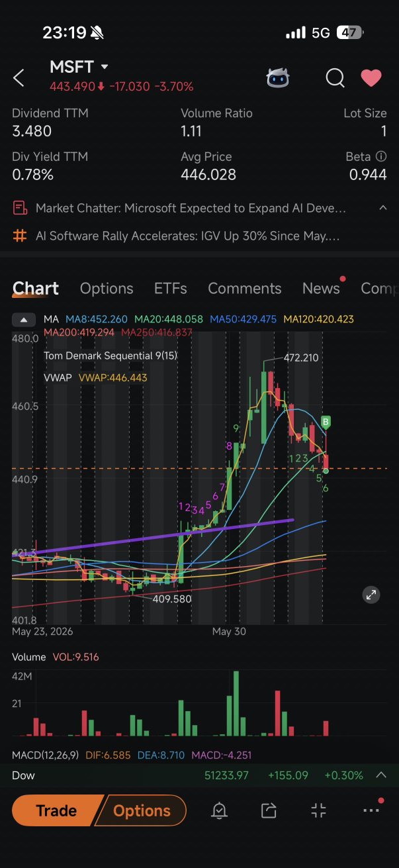Viewport: 399px width, 868px height.
Task: Open the robot AI assistant icon
Action: 278,78
